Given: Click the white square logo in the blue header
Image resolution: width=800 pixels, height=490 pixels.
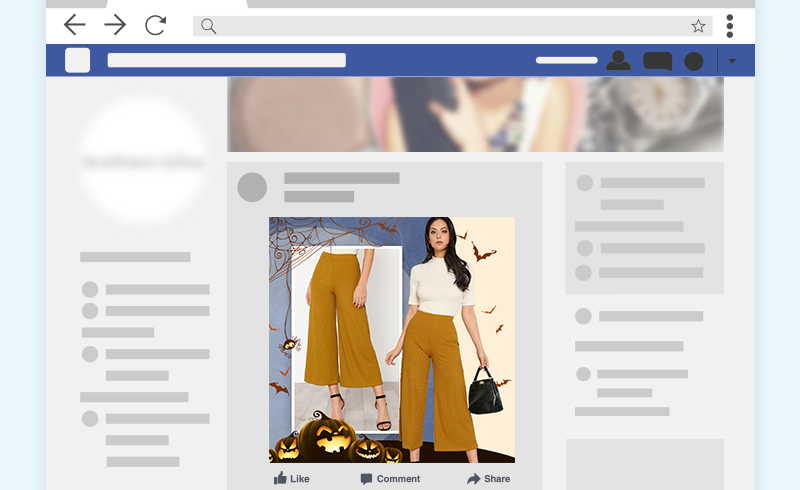Looking at the screenshot, I should (x=78, y=60).
